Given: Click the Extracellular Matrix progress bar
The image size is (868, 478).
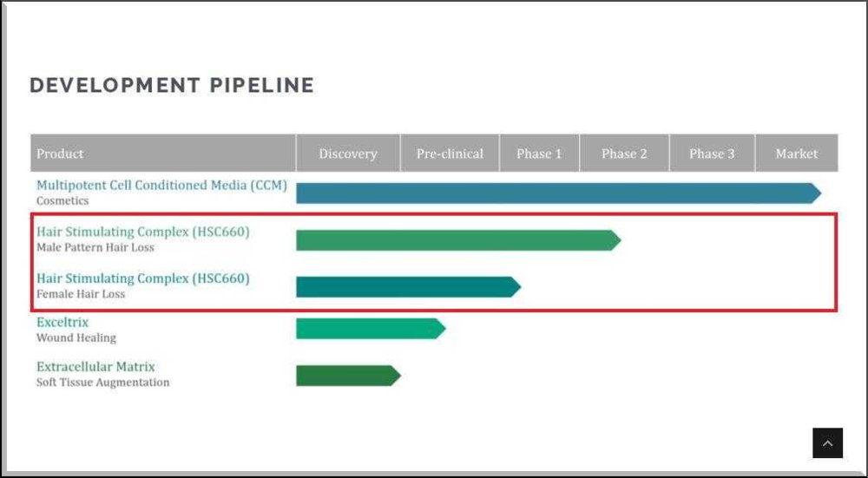Looking at the screenshot, I should [346, 376].
